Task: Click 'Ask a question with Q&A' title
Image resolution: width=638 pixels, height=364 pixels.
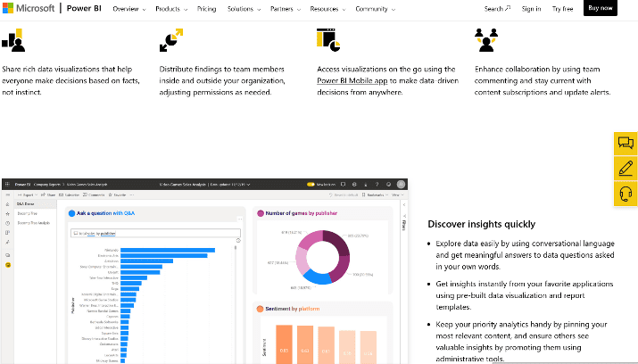Action: pyautogui.click(x=105, y=213)
